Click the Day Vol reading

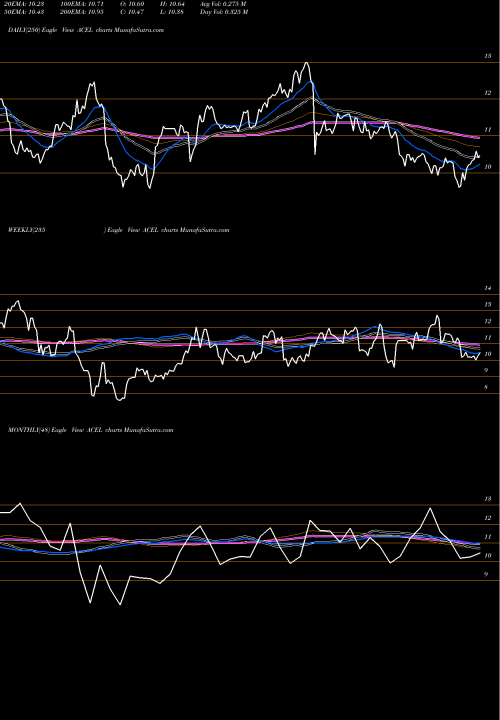click(x=224, y=12)
